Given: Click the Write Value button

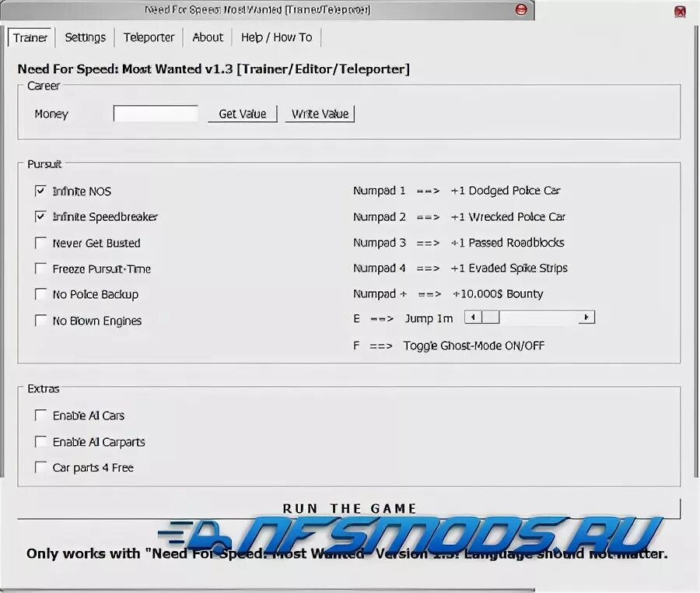Looking at the screenshot, I should pyautogui.click(x=320, y=114).
